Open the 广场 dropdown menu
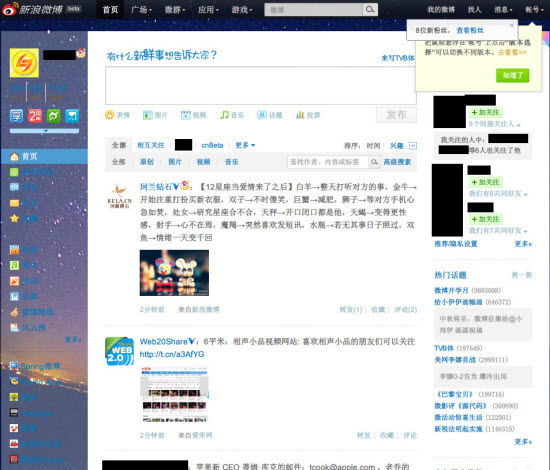Screen dimensions: 550x470 [x=141, y=9]
